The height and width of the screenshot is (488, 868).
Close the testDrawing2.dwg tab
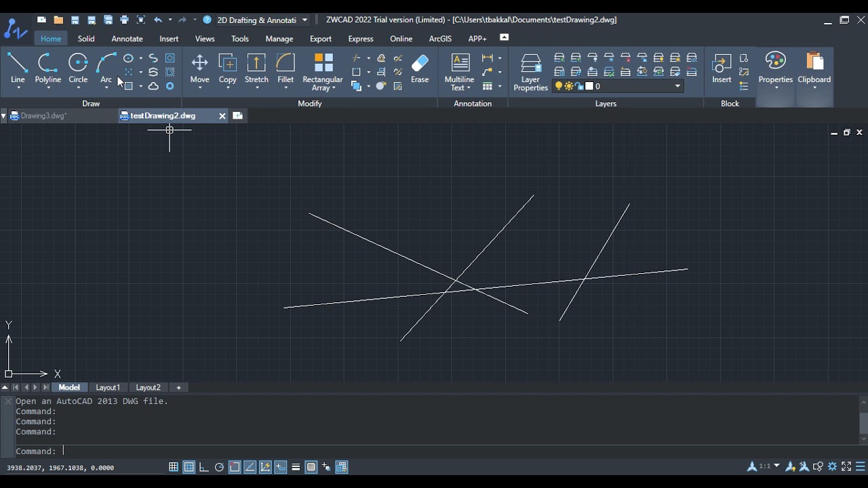tap(222, 116)
